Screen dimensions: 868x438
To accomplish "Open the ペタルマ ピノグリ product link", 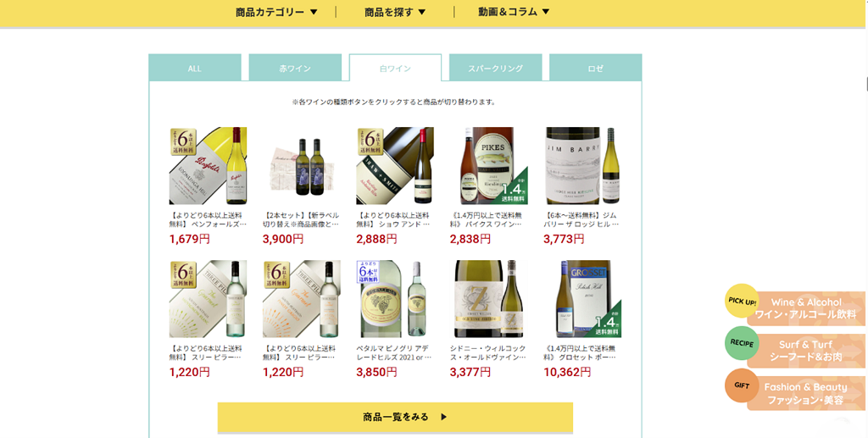I will tap(395, 352).
